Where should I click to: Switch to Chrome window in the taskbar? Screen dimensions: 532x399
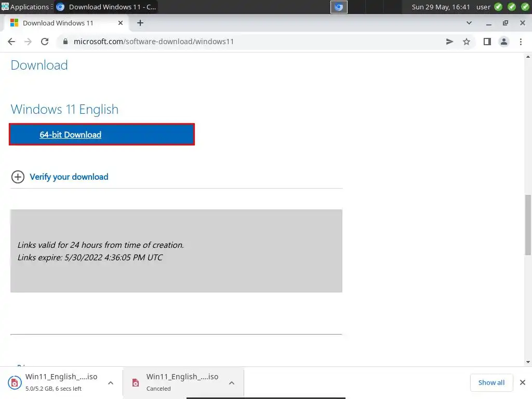[x=106, y=7]
